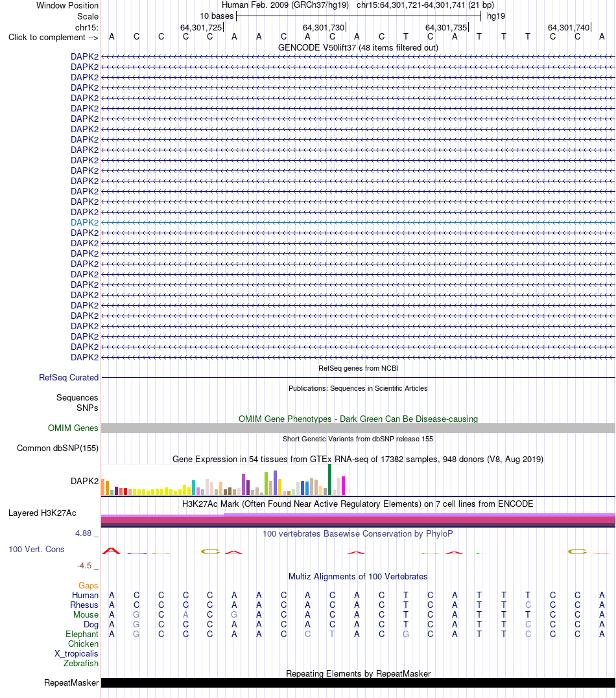Click the -4.5 lower scale value

84,566
